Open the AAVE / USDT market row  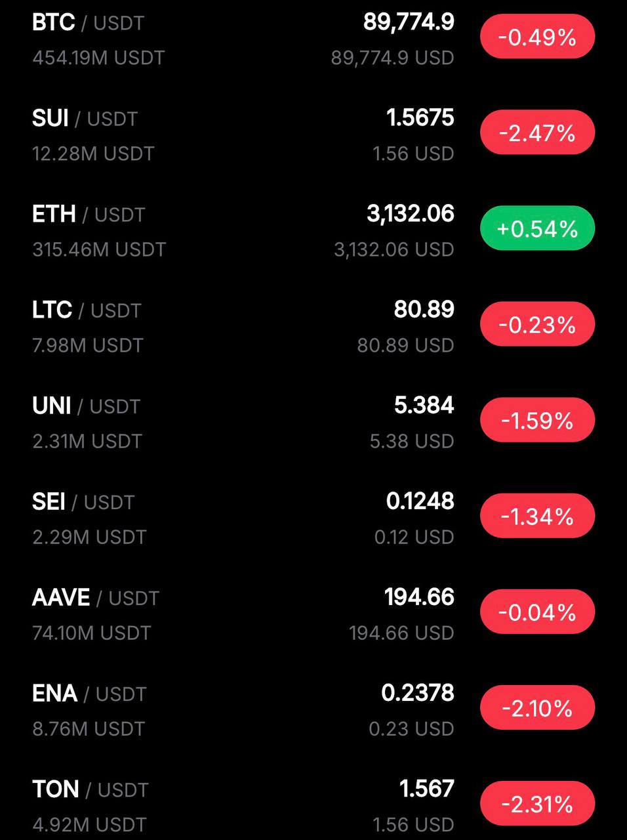[x=95, y=598]
